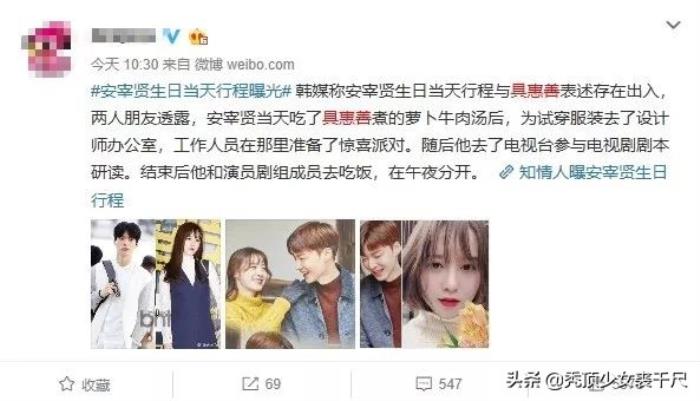
Task: Click the comment bubble icon by 547
Action: (424, 384)
